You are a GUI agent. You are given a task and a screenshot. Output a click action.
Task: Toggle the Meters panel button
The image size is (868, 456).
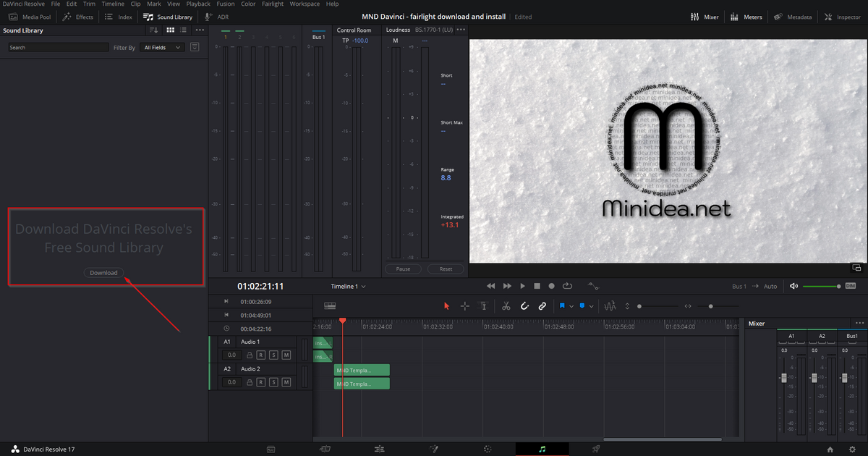[746, 17]
